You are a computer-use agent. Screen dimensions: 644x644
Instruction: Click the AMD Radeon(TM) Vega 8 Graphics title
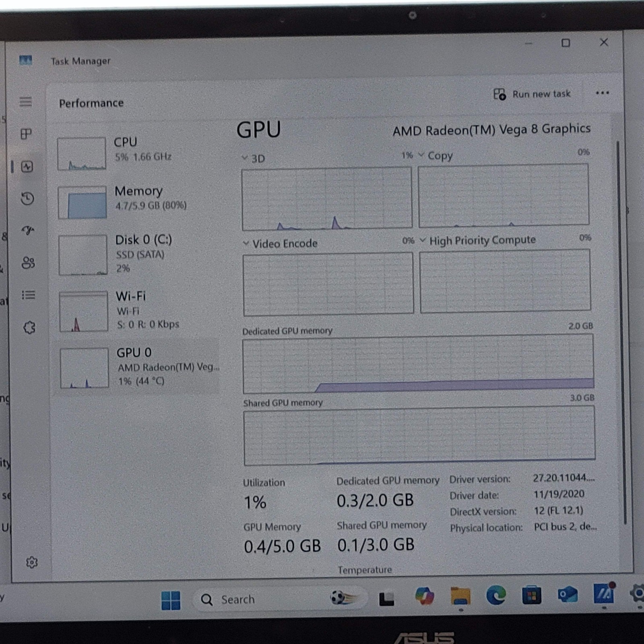[x=491, y=130]
